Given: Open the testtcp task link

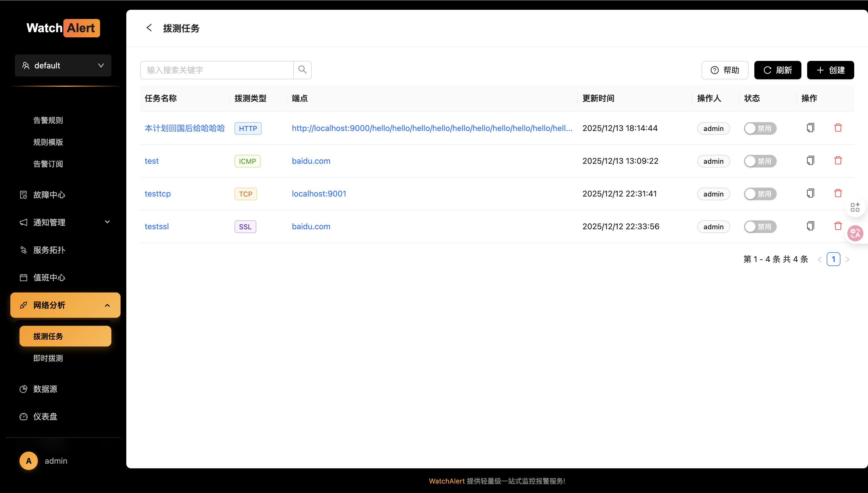Looking at the screenshot, I should (158, 194).
